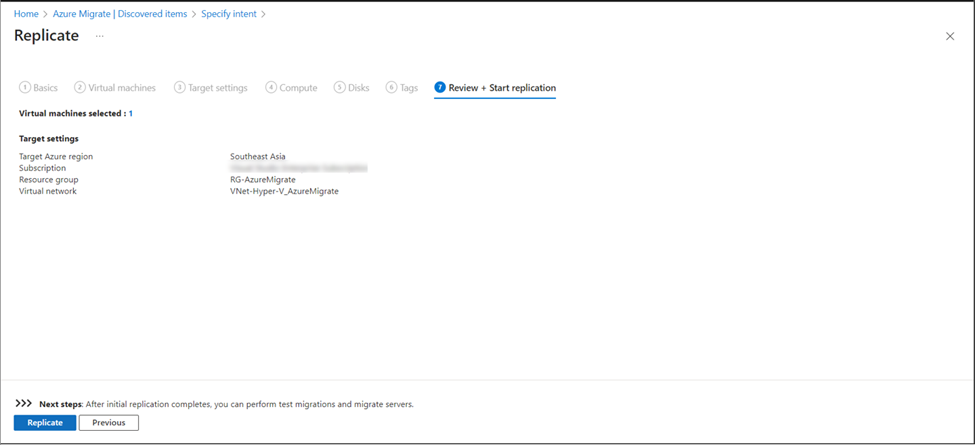The width and height of the screenshot is (975, 445).
Task: Open the Home breadcrumb link
Action: pyautogui.click(x=26, y=14)
